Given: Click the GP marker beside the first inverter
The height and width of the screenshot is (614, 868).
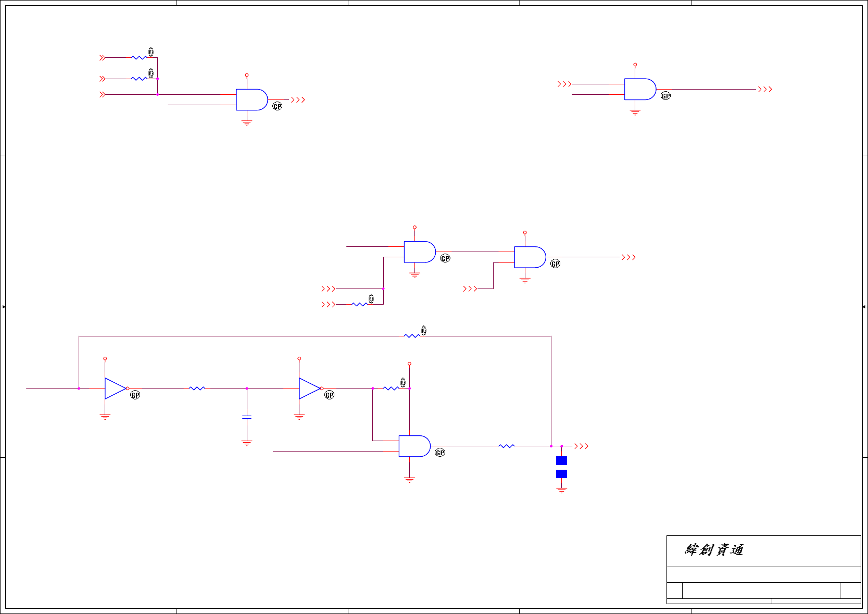Looking at the screenshot, I should pyautogui.click(x=135, y=395).
